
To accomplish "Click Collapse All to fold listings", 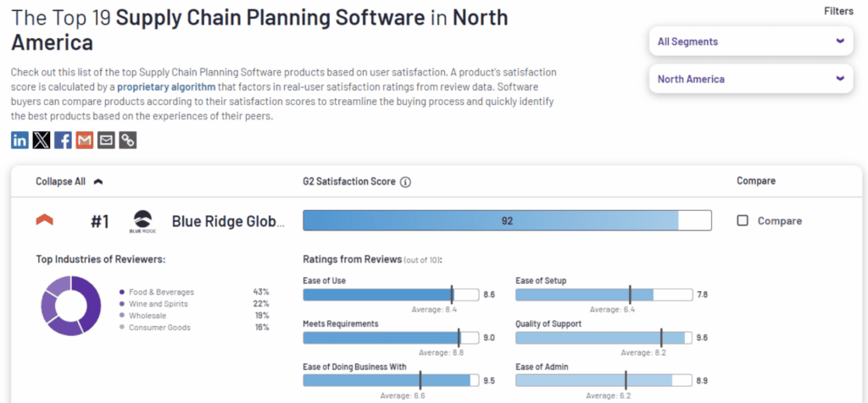I will pyautogui.click(x=70, y=181).
